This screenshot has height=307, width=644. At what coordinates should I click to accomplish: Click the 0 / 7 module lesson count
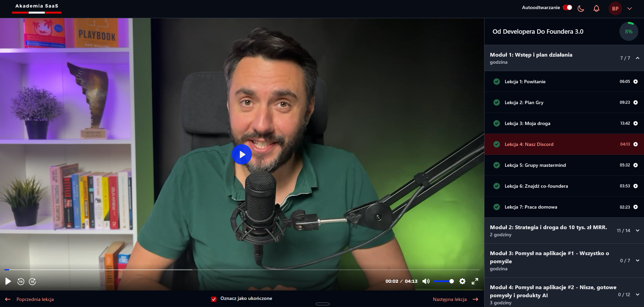[x=625, y=260]
